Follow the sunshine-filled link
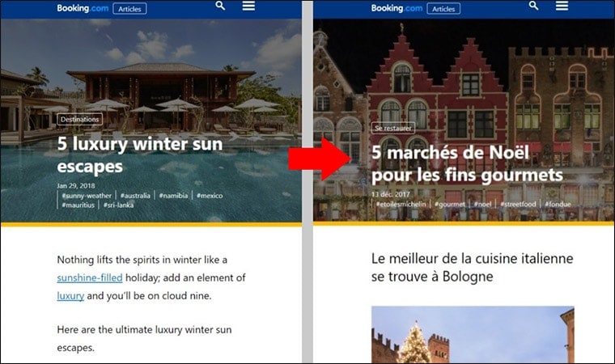Viewport: 615px width, 364px height. click(x=90, y=277)
